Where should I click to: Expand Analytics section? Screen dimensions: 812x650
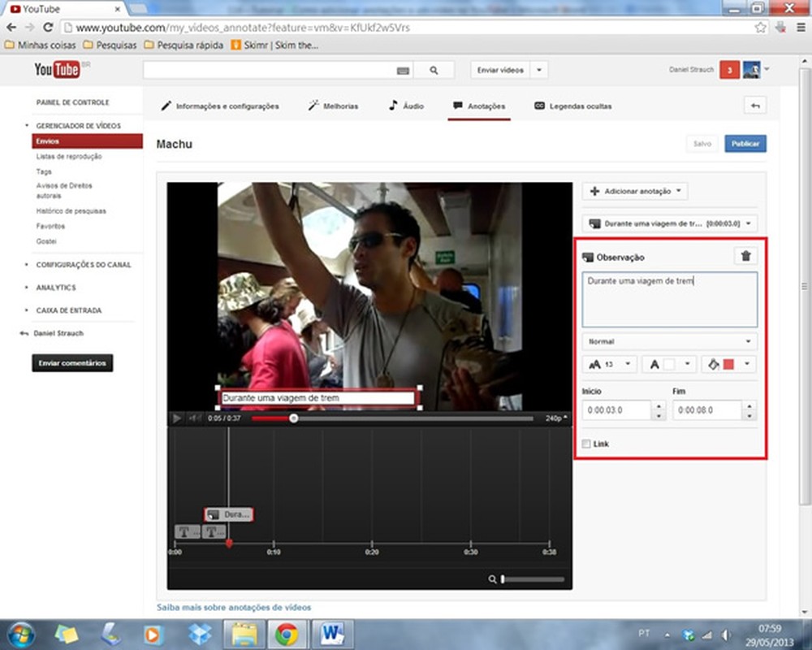[x=56, y=287]
